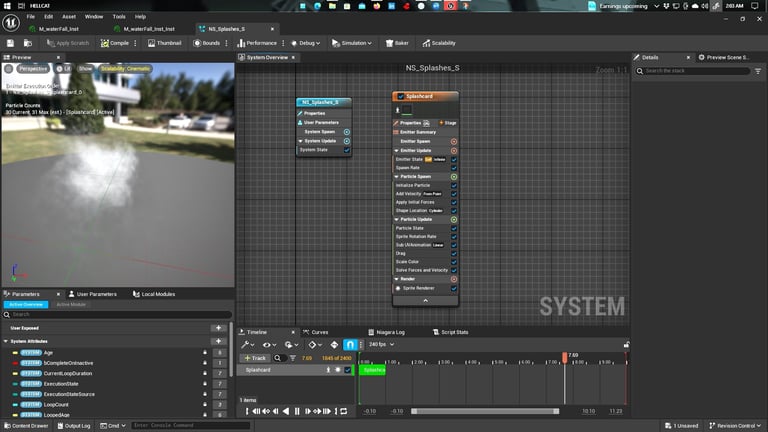Screen dimensions: 768x432
Task: Collapse the Particle Spawn section
Action: (397, 176)
